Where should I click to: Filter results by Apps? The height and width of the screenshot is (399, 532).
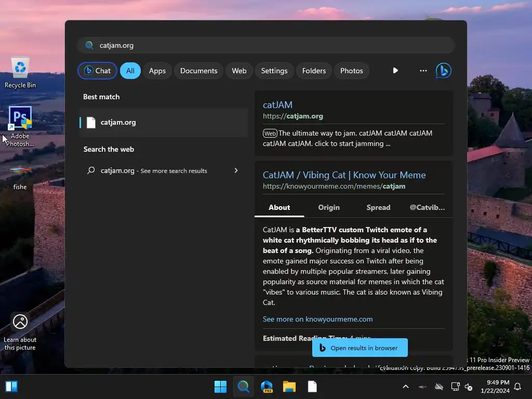click(157, 71)
